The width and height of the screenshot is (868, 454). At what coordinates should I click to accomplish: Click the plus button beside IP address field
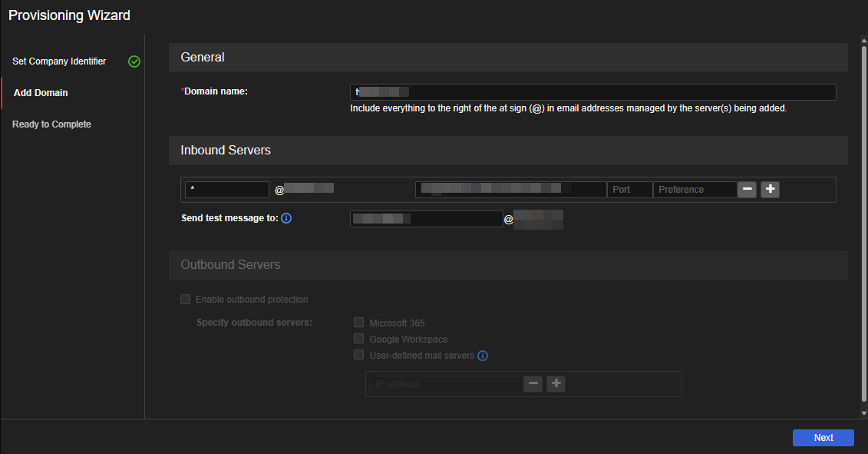coord(556,383)
